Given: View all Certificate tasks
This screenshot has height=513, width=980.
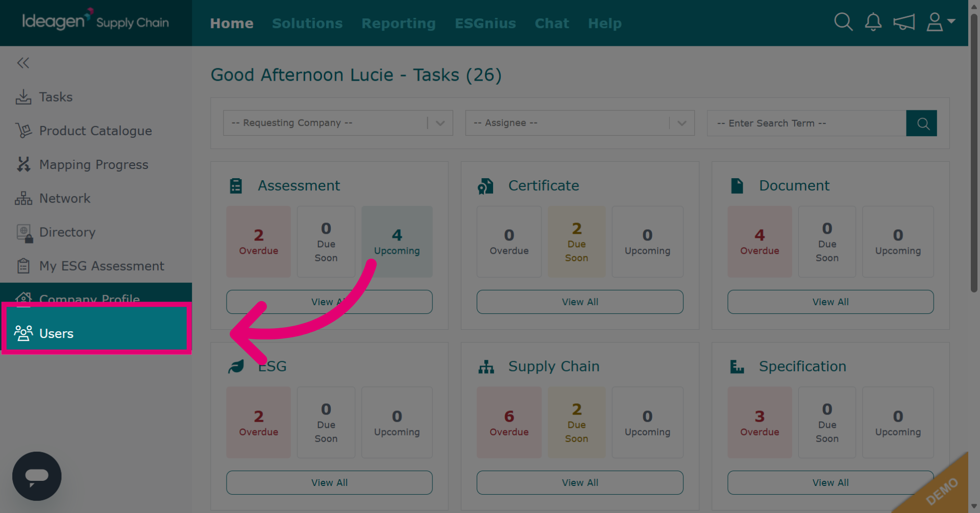Looking at the screenshot, I should tap(580, 302).
